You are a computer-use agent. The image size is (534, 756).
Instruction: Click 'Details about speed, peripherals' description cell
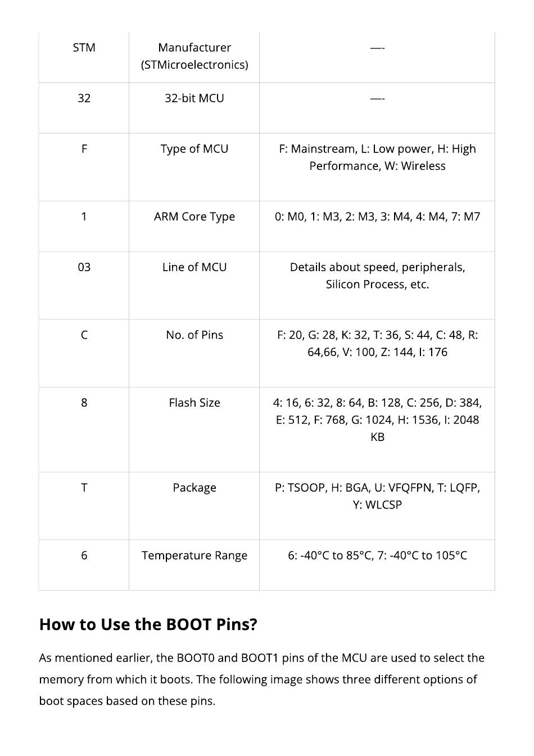[x=377, y=276]
